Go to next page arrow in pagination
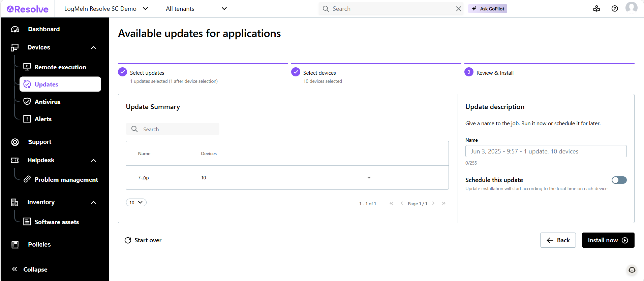The width and height of the screenshot is (644, 281). coord(433,203)
